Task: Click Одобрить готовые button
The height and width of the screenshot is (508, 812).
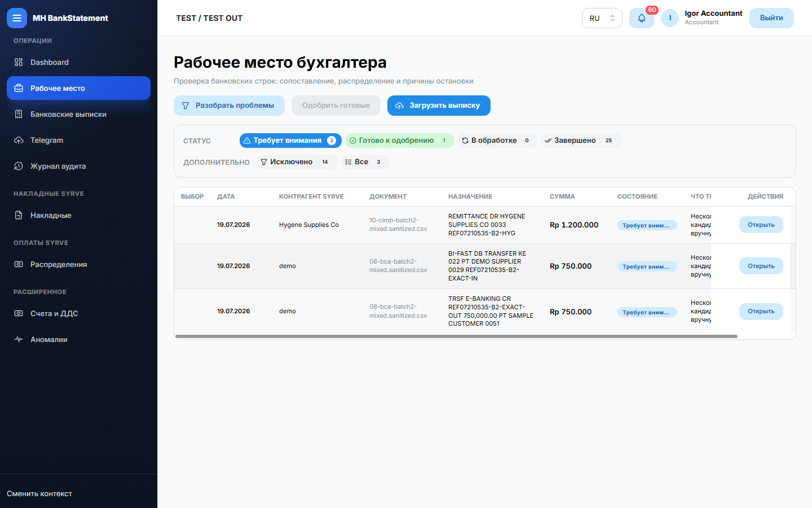Action: pyautogui.click(x=336, y=106)
